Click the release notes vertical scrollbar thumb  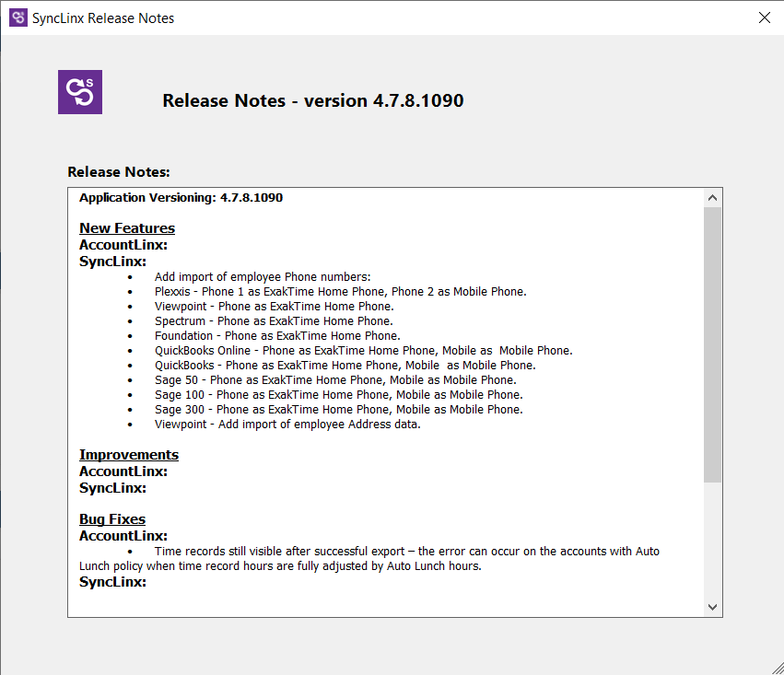point(712,344)
